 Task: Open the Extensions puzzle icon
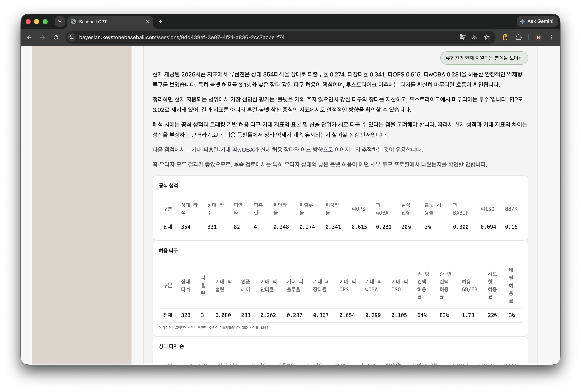pyautogui.click(x=518, y=37)
